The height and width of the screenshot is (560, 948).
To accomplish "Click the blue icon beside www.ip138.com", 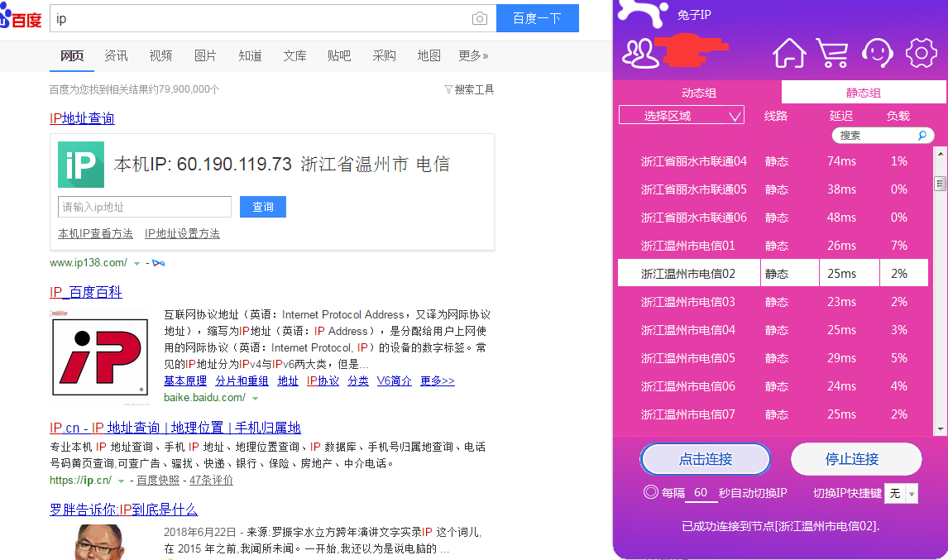I will pyautogui.click(x=158, y=263).
